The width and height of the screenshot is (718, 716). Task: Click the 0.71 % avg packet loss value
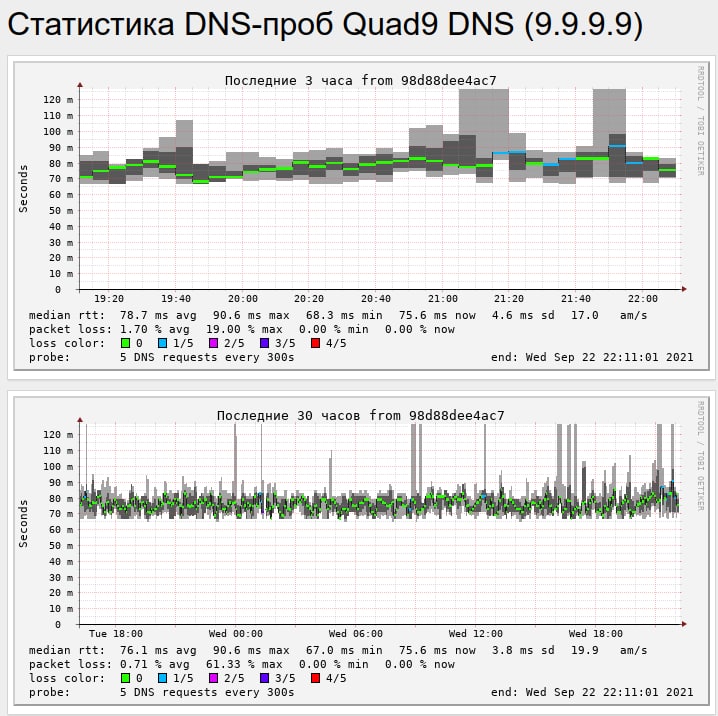[155, 664]
